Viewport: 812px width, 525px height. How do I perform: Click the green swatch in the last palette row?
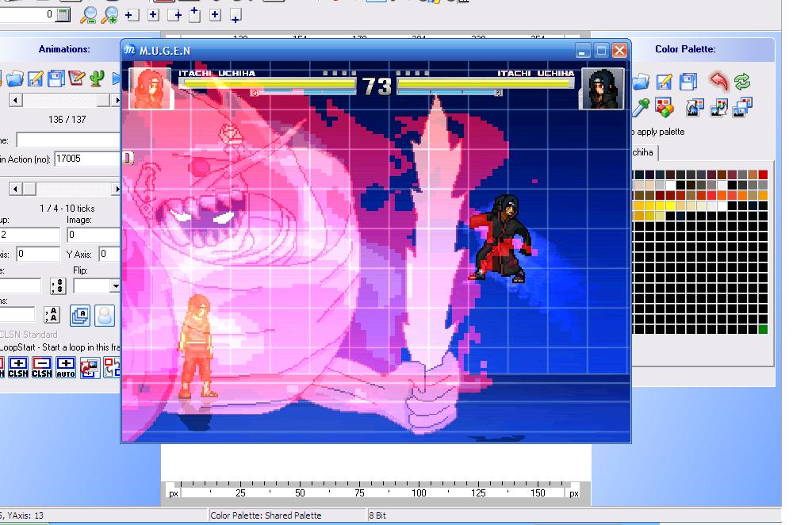[x=763, y=329]
